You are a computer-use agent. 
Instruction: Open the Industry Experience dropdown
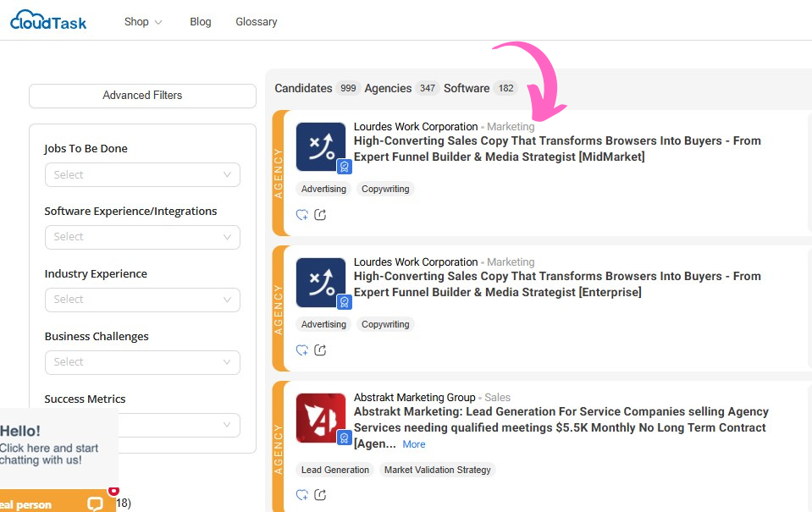coord(142,300)
